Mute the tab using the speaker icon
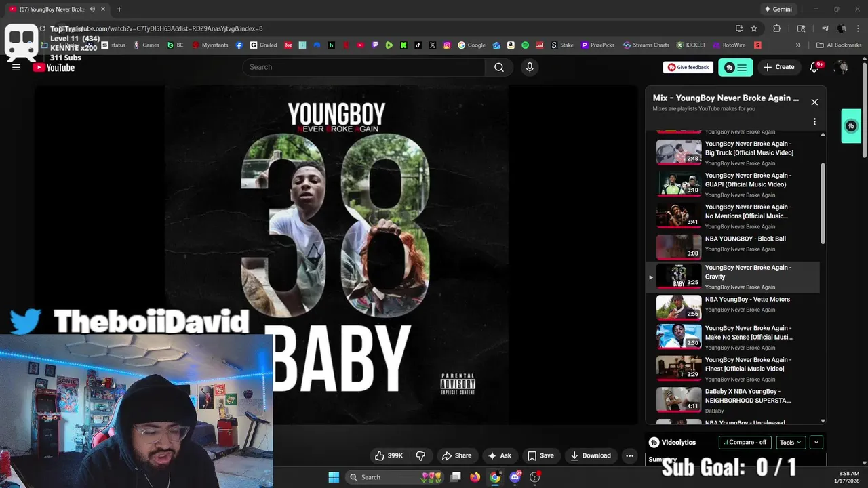The width and height of the screenshot is (868, 488). (x=92, y=9)
